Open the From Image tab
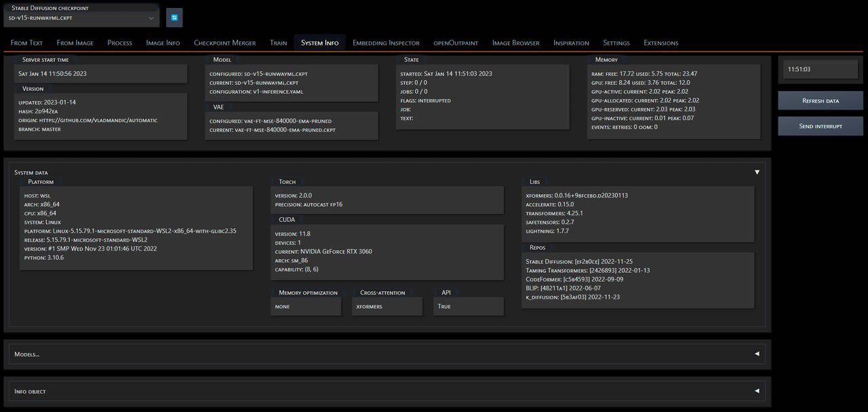This screenshot has height=412, width=868. click(75, 42)
